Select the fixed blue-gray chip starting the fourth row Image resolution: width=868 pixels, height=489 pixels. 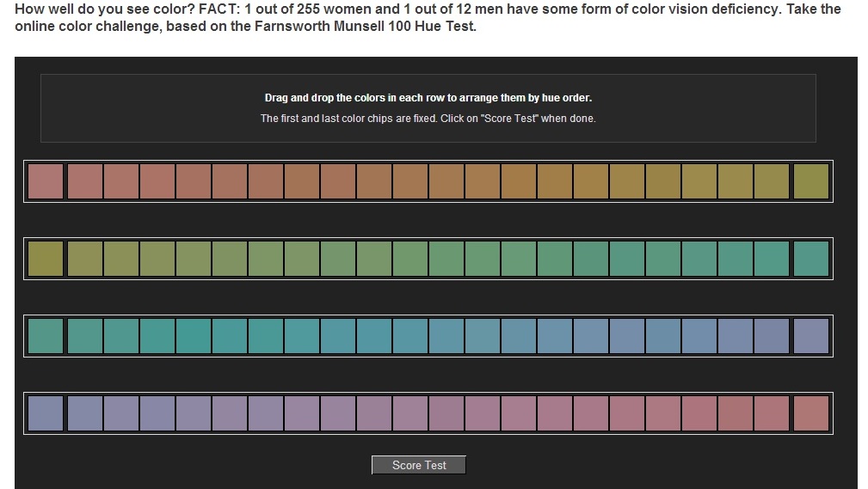(x=46, y=413)
